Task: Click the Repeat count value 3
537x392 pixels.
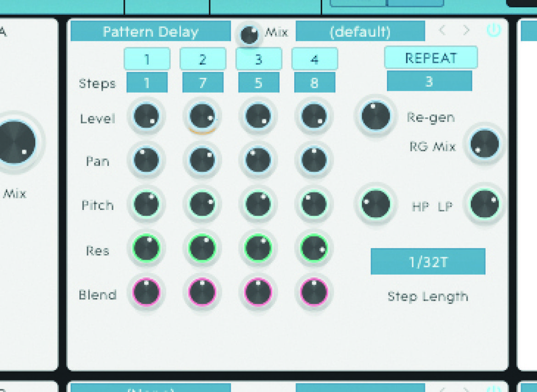Action: click(430, 81)
